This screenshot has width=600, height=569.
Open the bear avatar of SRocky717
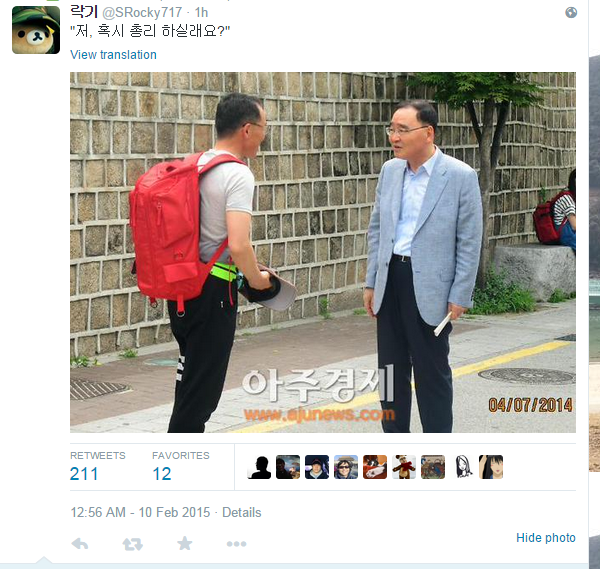[x=36, y=30]
